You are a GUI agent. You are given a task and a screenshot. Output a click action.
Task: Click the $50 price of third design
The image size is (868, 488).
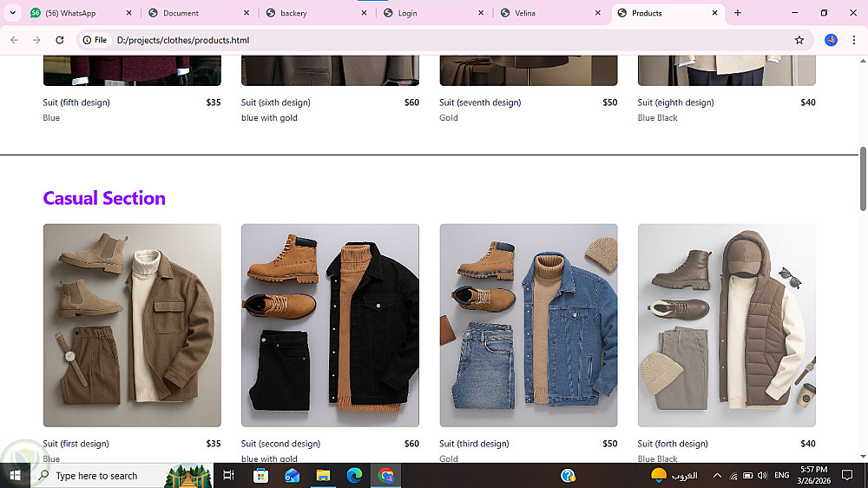pyautogui.click(x=609, y=444)
